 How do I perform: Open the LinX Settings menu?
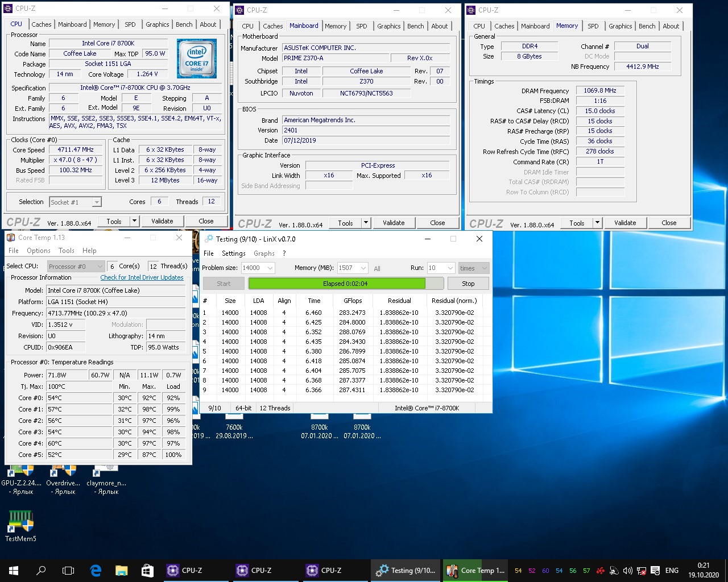234,253
